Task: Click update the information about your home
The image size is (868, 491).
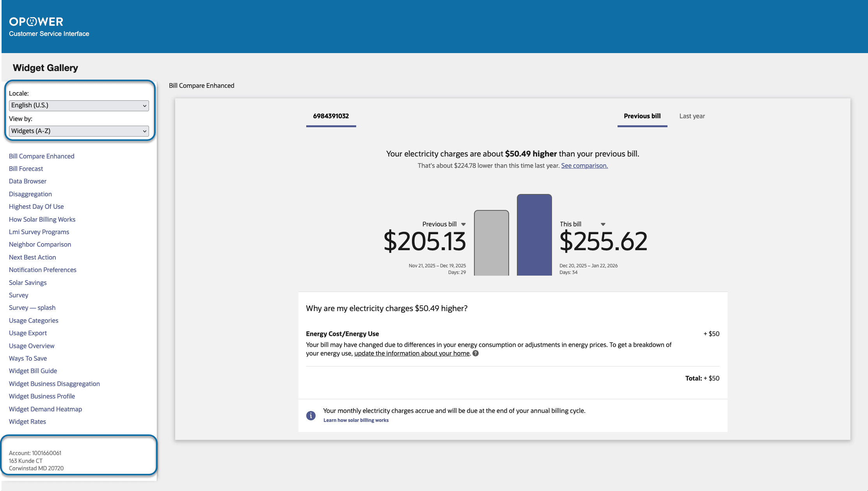Action: 412,354
